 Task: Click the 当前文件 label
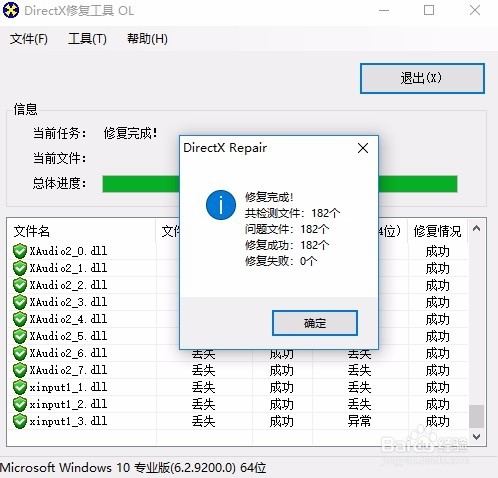click(59, 158)
